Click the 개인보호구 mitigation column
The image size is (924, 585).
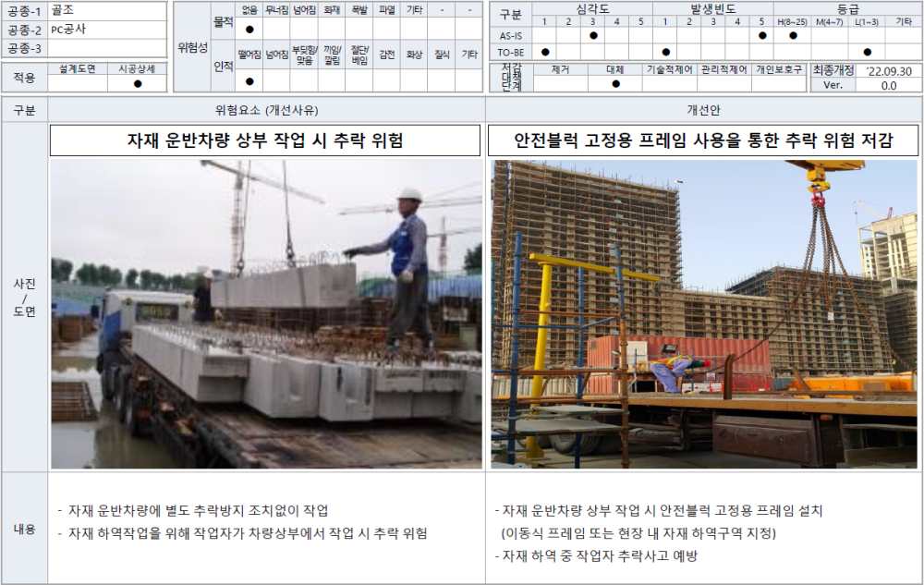point(779,69)
